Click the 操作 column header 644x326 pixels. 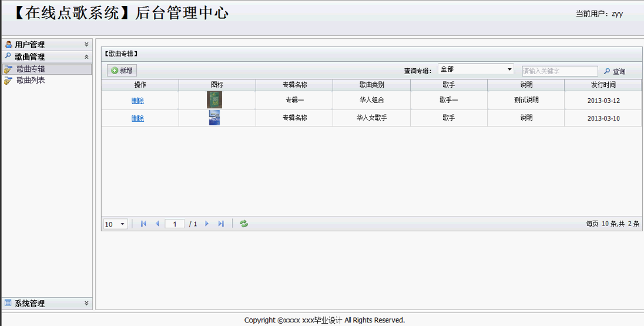pos(140,85)
